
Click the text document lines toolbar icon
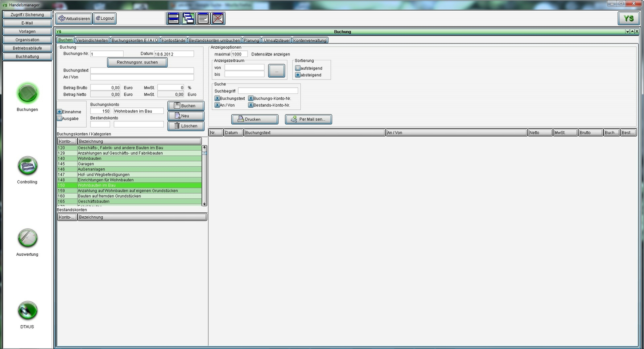click(203, 18)
